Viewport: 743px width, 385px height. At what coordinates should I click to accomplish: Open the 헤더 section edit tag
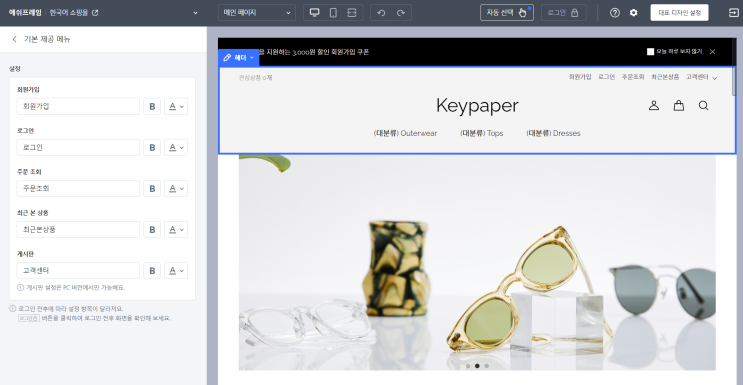coord(239,57)
